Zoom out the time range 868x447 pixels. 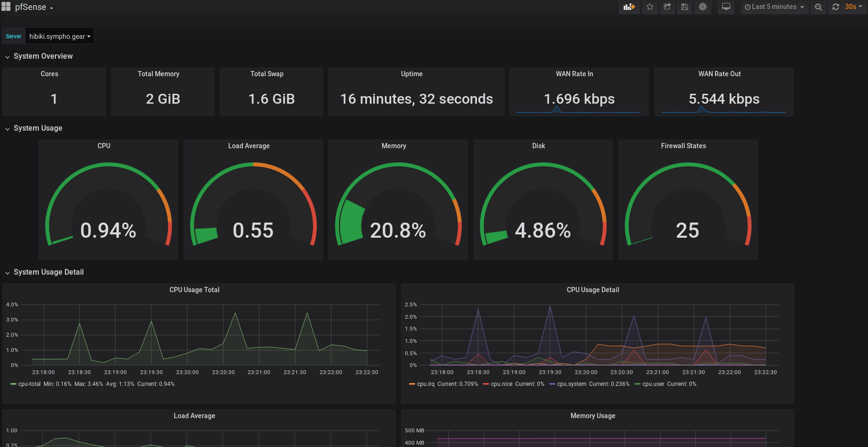(818, 7)
